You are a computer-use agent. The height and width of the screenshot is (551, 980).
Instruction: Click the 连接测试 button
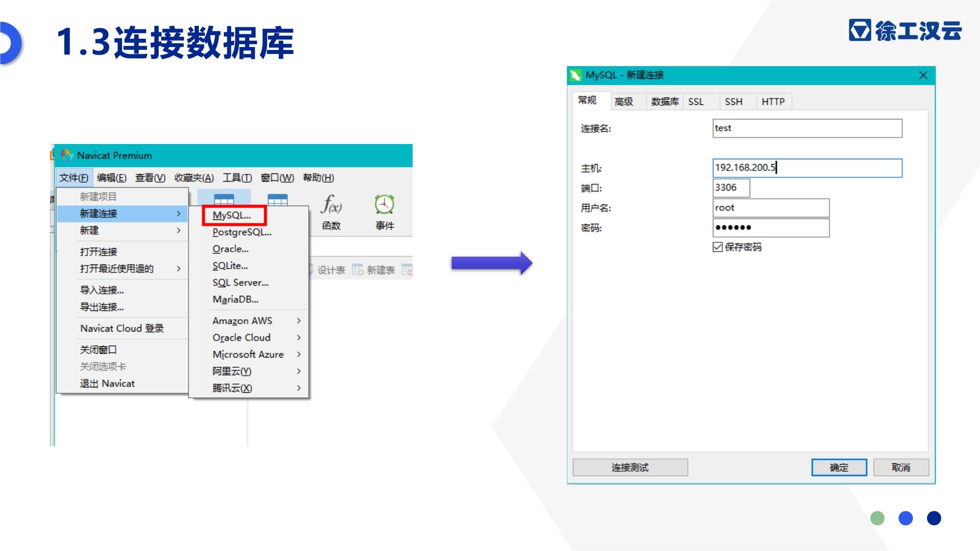pos(630,468)
